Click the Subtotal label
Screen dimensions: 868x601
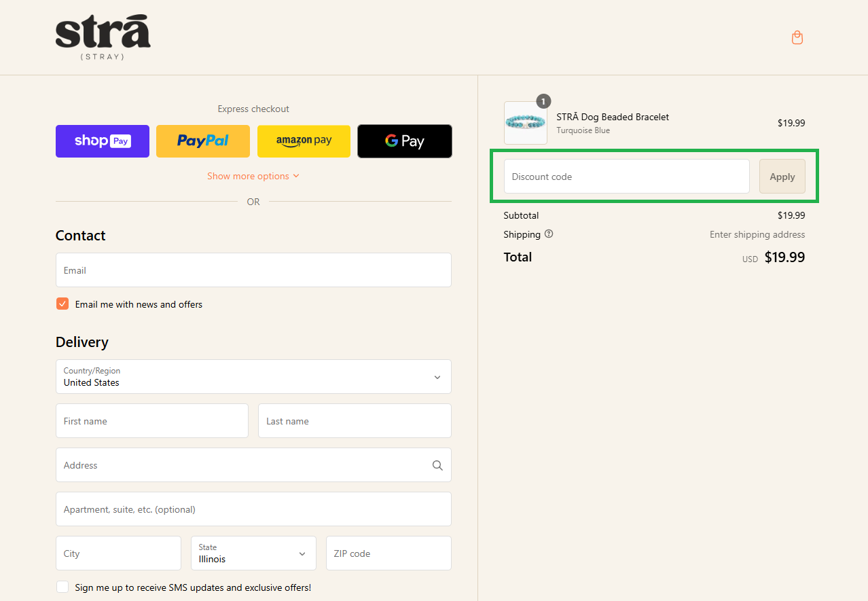(521, 215)
